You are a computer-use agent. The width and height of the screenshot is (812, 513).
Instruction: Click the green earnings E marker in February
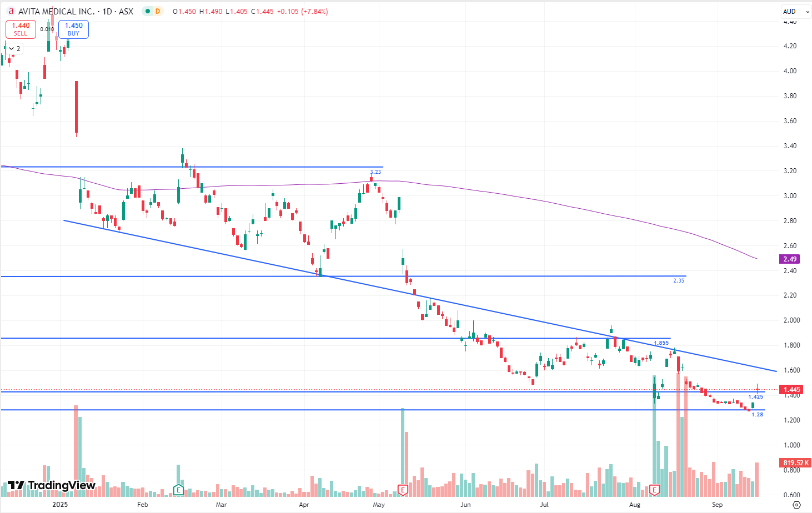coord(178,490)
